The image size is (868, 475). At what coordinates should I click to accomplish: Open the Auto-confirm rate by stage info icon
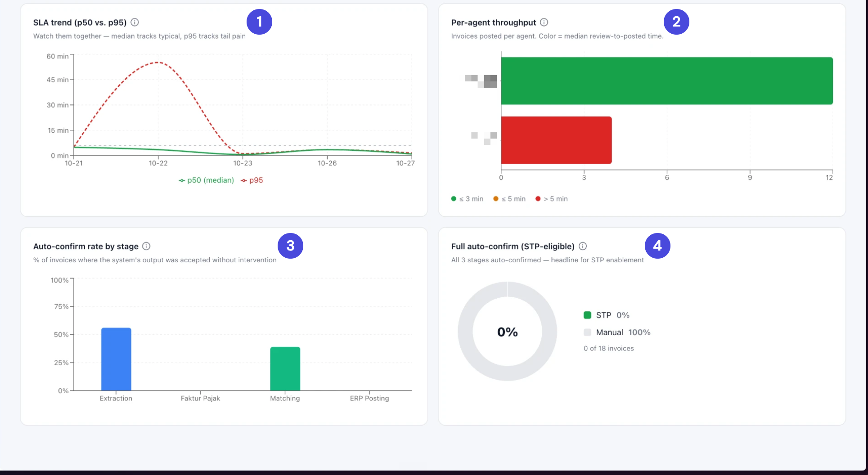[146, 246]
